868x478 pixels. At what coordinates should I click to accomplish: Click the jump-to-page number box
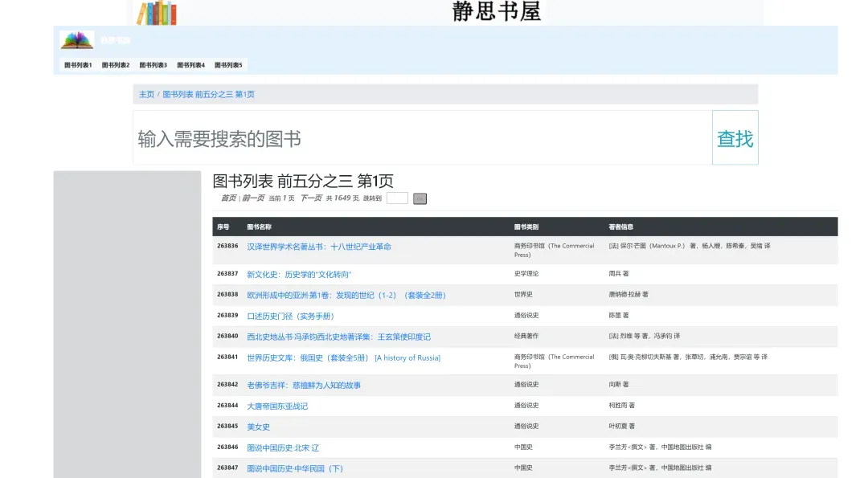pos(397,198)
